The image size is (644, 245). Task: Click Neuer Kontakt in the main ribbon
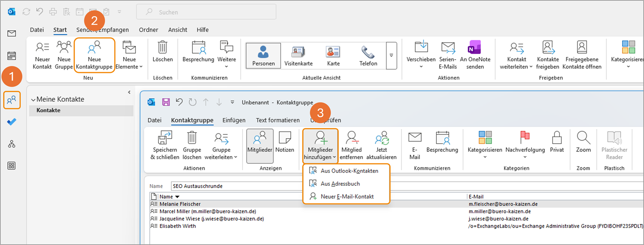pos(42,55)
